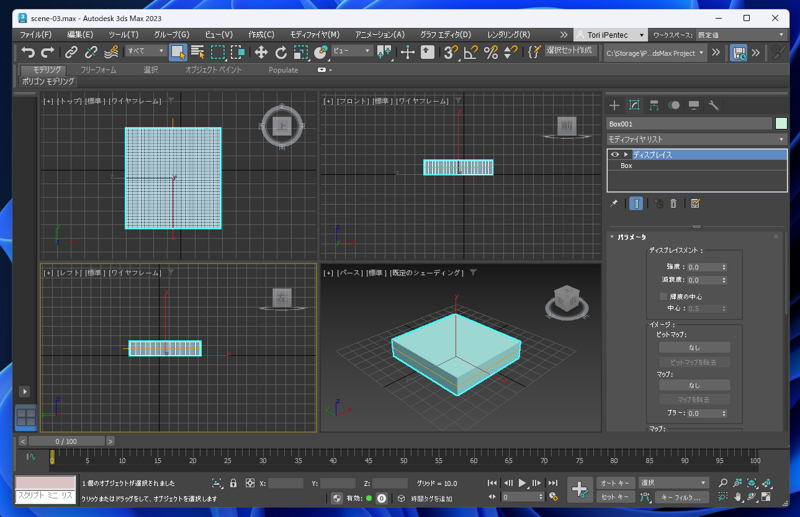The height and width of the screenshot is (517, 800).
Task: Click the Redo arrow icon
Action: coord(47,52)
